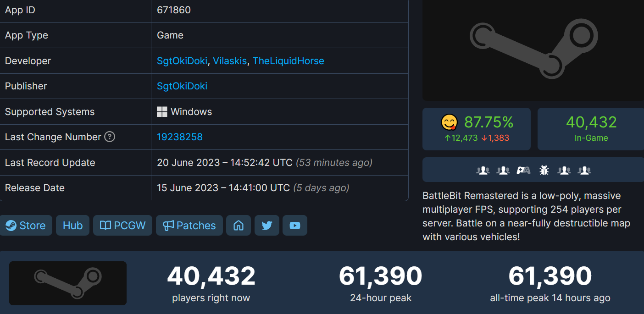
Task: Open developer SgtOkiDoki's page
Action: pos(182,61)
